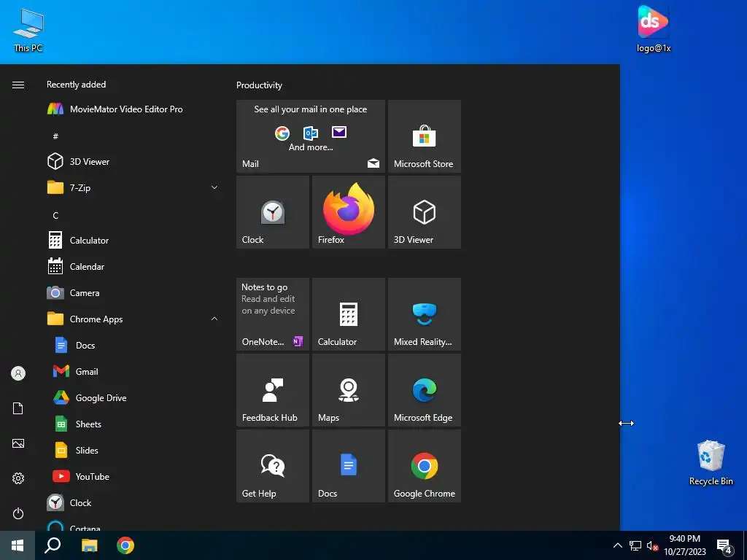Launch the Camera app
Image resolution: width=747 pixels, height=560 pixels.
133,293
